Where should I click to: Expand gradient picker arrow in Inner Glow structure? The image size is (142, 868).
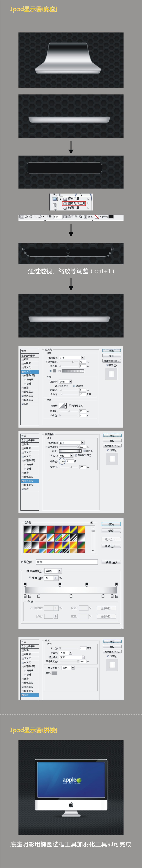point(83,371)
